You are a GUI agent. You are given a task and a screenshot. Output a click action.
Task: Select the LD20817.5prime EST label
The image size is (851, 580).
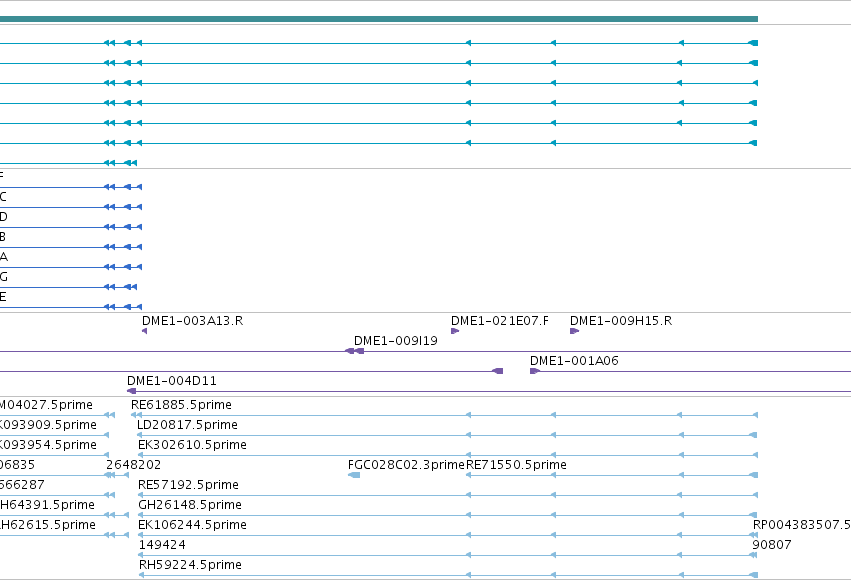coord(187,425)
